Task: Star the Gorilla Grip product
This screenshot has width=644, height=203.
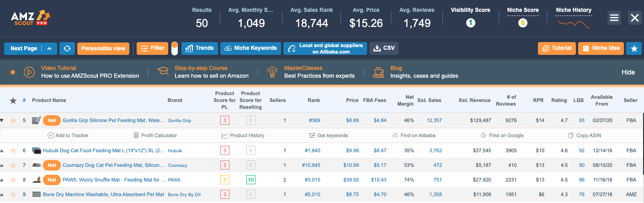Action: pos(13,120)
